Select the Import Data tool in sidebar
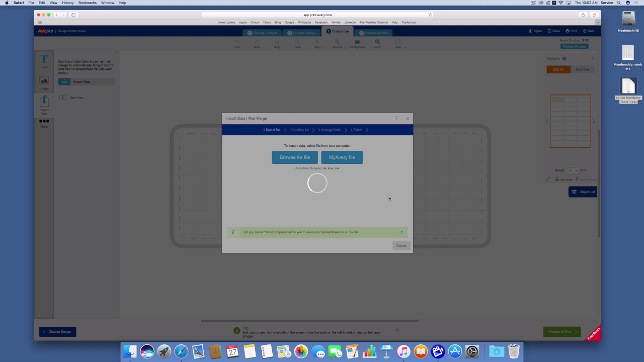 (x=44, y=106)
